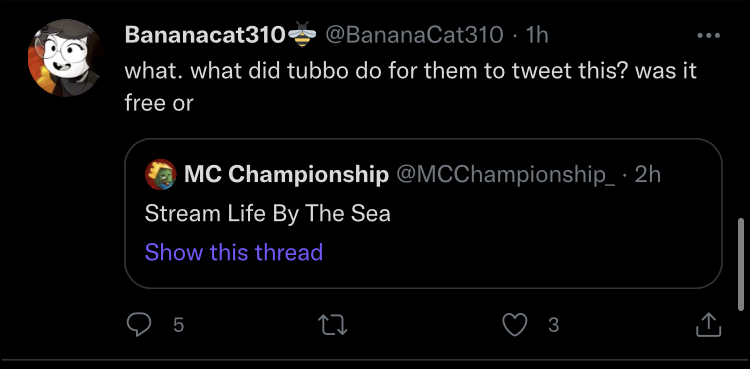
Task: Open the @BananaCat310 handle link
Action: [x=414, y=34]
